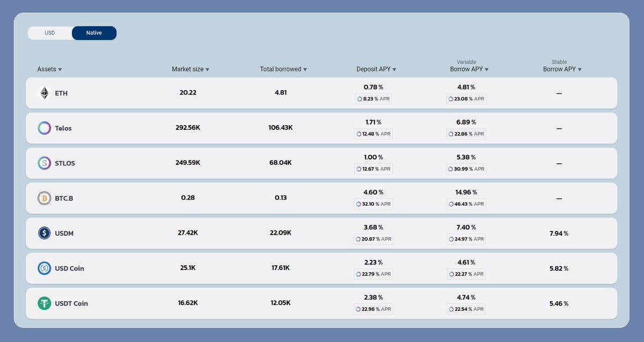This screenshot has width=644, height=342.
Task: Click STLOS market size 249.59K
Action: 188,163
